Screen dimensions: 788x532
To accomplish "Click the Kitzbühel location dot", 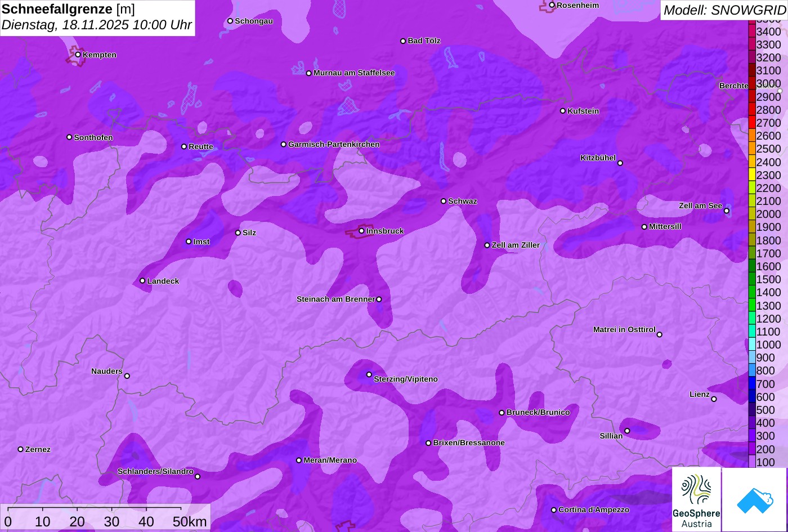I will 620,163.
